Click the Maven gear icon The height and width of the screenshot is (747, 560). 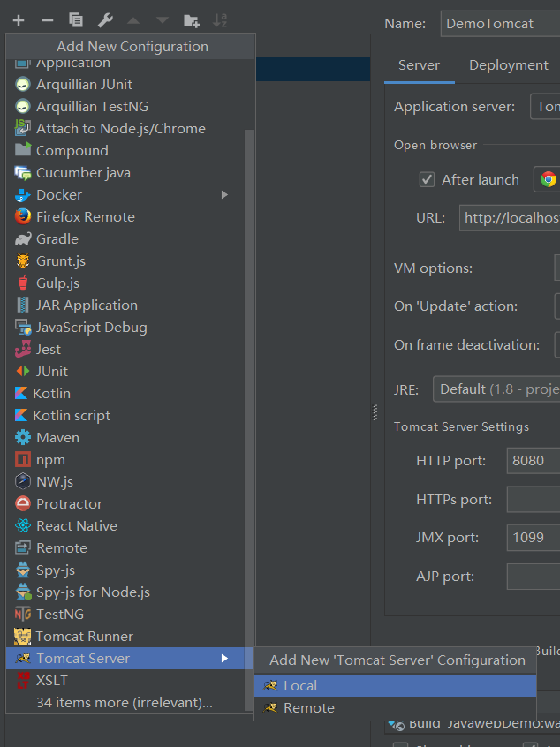(22, 437)
